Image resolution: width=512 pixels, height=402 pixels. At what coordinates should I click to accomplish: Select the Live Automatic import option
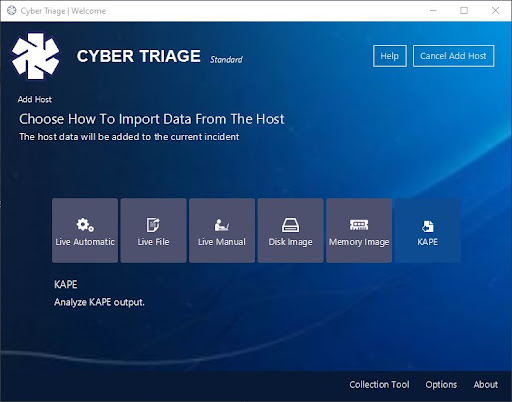pyautogui.click(x=85, y=231)
